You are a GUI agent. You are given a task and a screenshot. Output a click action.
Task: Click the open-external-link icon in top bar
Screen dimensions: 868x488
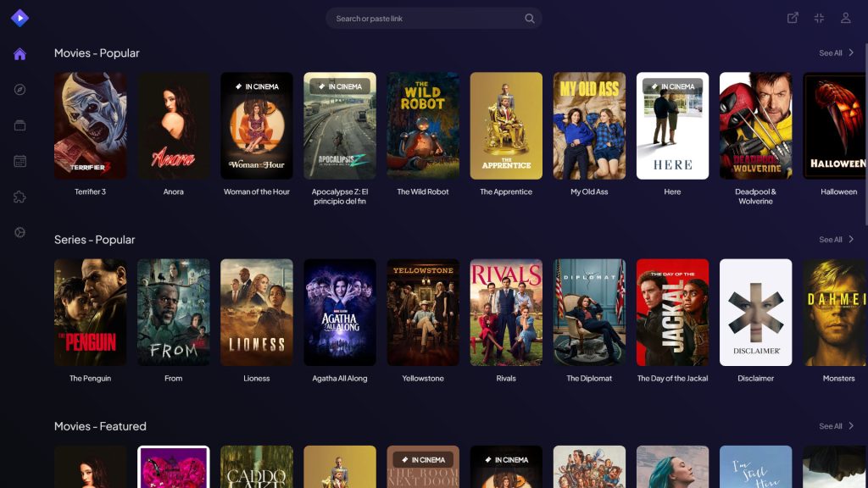coord(793,18)
